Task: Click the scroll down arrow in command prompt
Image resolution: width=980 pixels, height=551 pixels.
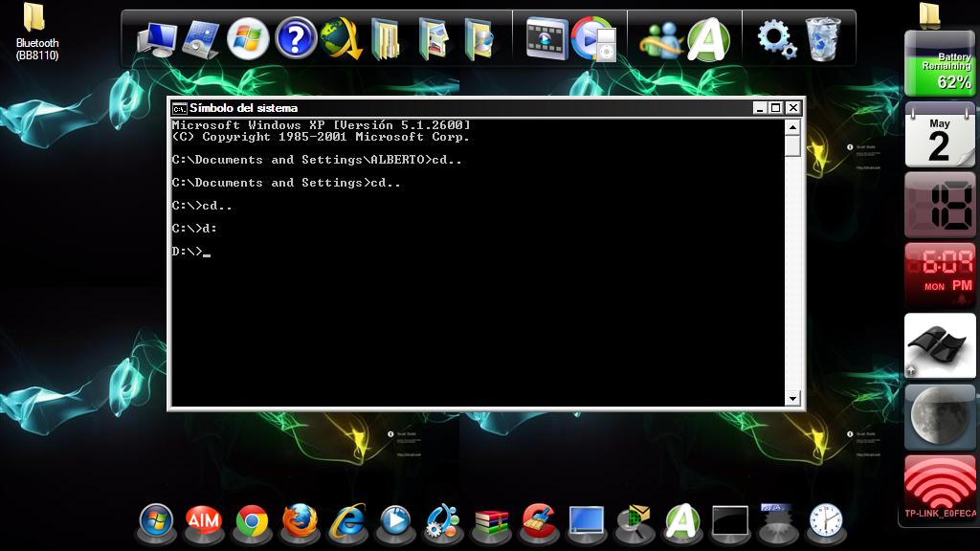Action: coord(792,398)
